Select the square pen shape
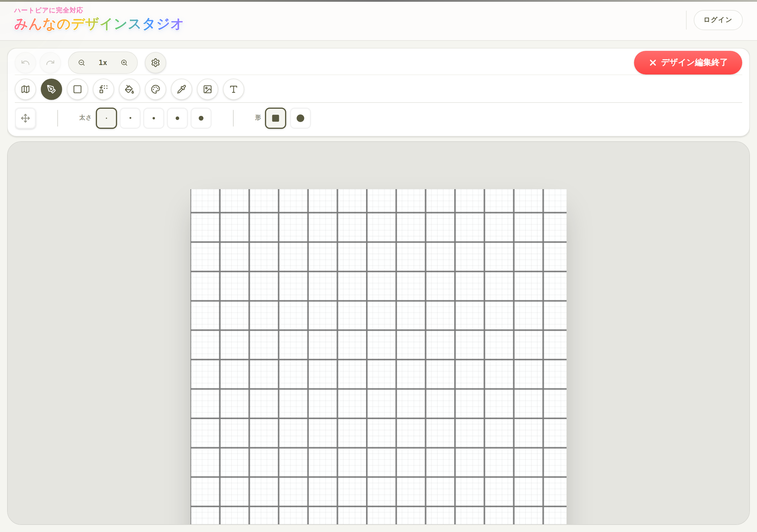757x532 pixels. pyautogui.click(x=276, y=118)
